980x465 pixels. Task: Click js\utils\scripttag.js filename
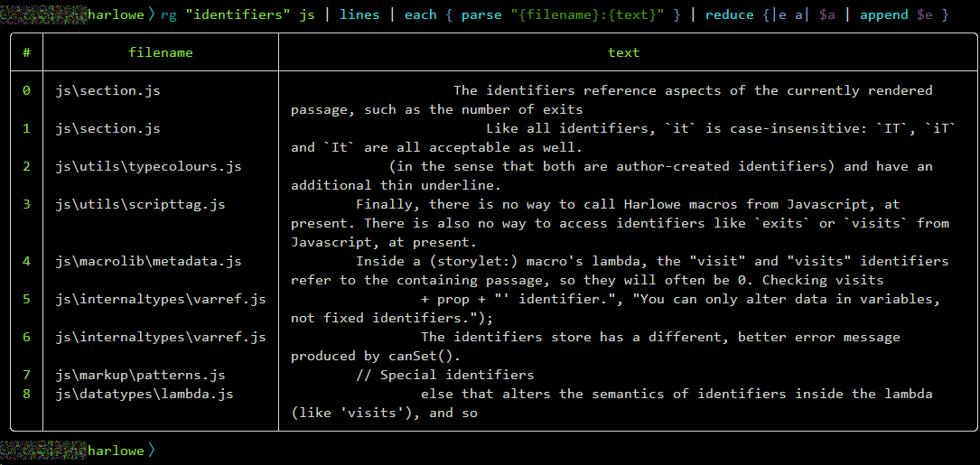(x=140, y=204)
